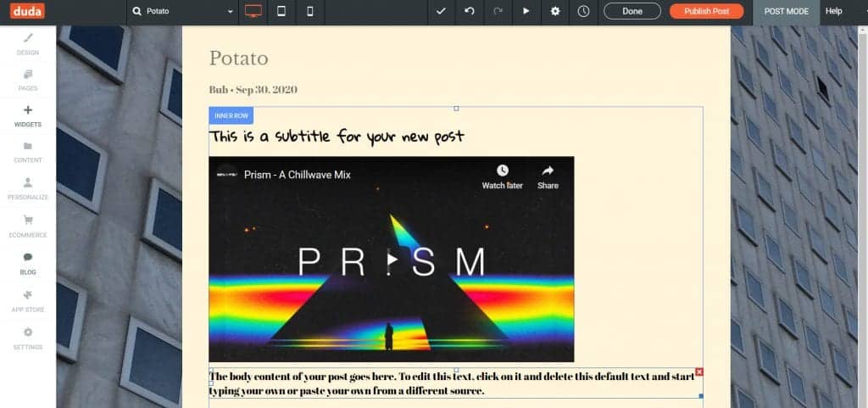Open the App Store panel
This screenshot has width=868, height=408.
point(28,301)
